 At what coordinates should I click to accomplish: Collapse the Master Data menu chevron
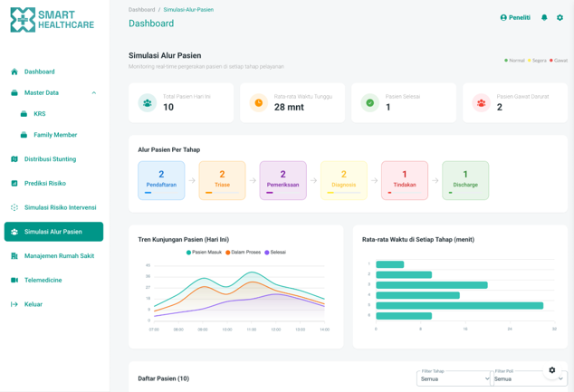tap(94, 93)
